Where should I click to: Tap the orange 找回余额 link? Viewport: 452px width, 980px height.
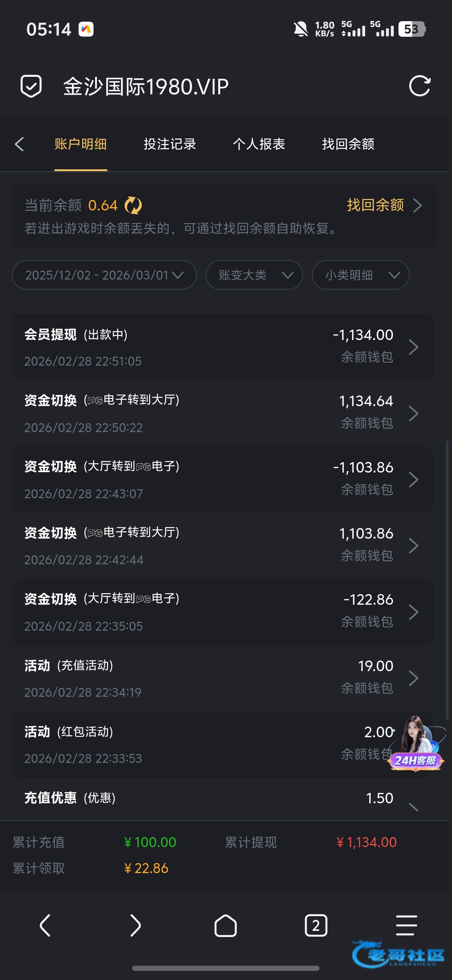pos(383,205)
